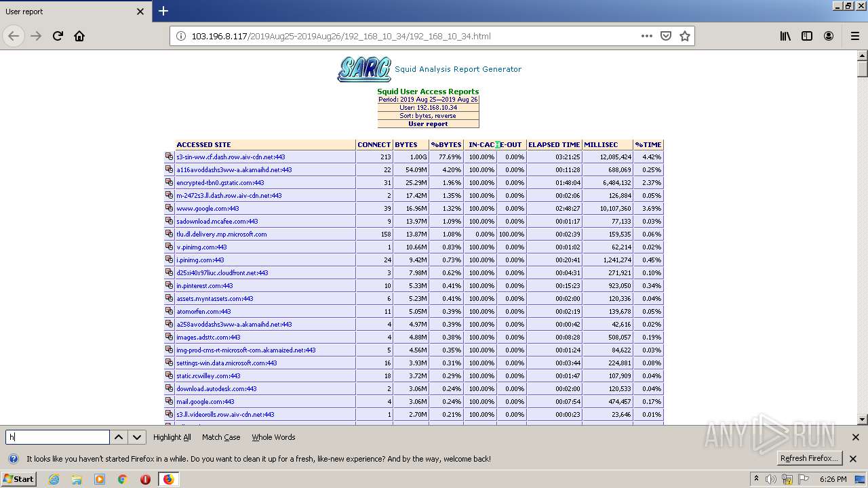868x488 pixels.
Task: Click the ELAPSED TIME column header
Action: (x=554, y=144)
